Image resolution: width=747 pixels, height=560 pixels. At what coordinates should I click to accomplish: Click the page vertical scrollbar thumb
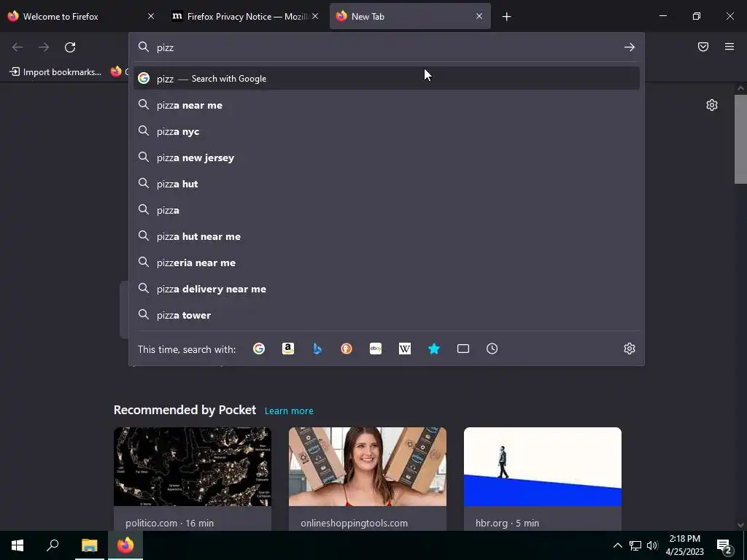[x=740, y=139]
